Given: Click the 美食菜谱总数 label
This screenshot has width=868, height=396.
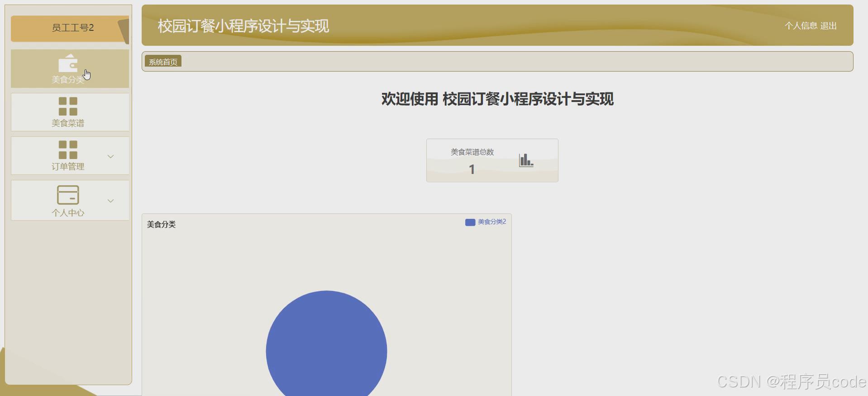Looking at the screenshot, I should [472, 152].
